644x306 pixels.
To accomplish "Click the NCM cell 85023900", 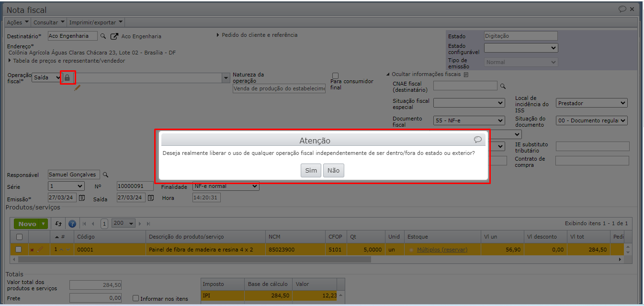I will coord(295,250).
